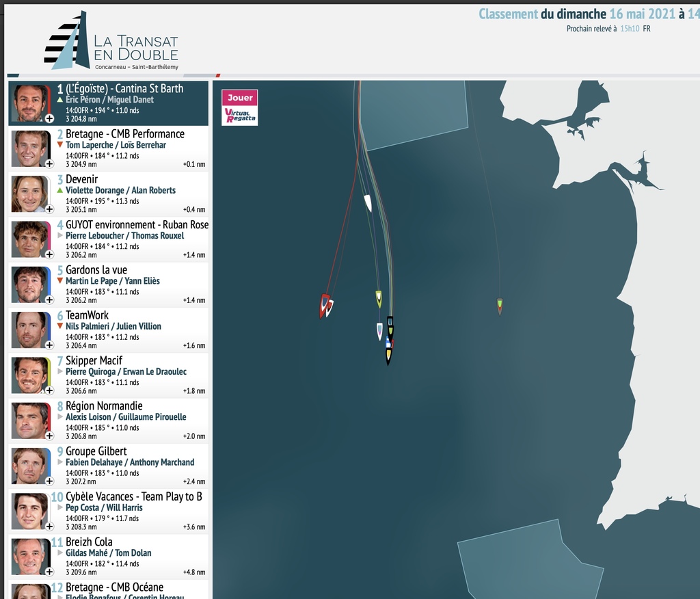Expand details plus icon for Cantina St Barth
This screenshot has width=700, height=599.
(x=49, y=118)
